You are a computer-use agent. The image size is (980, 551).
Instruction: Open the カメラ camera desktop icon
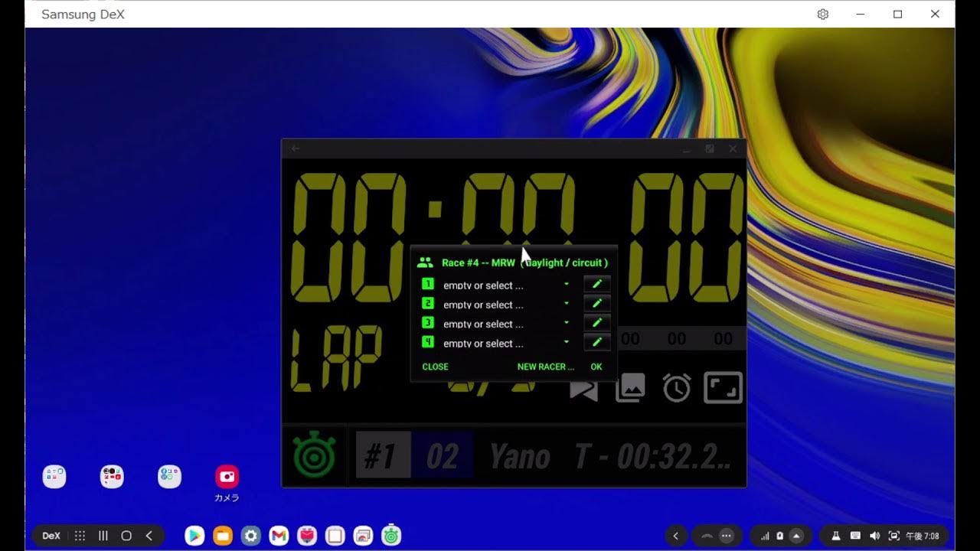(227, 482)
